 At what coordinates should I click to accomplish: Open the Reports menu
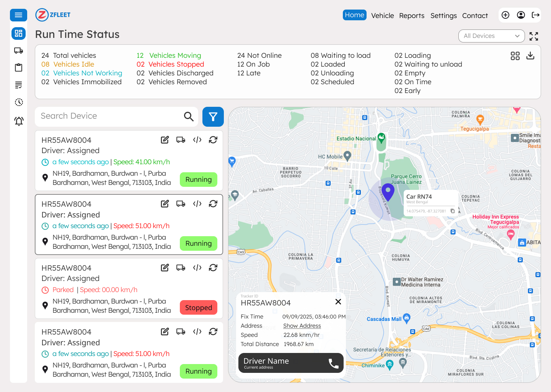411,16
